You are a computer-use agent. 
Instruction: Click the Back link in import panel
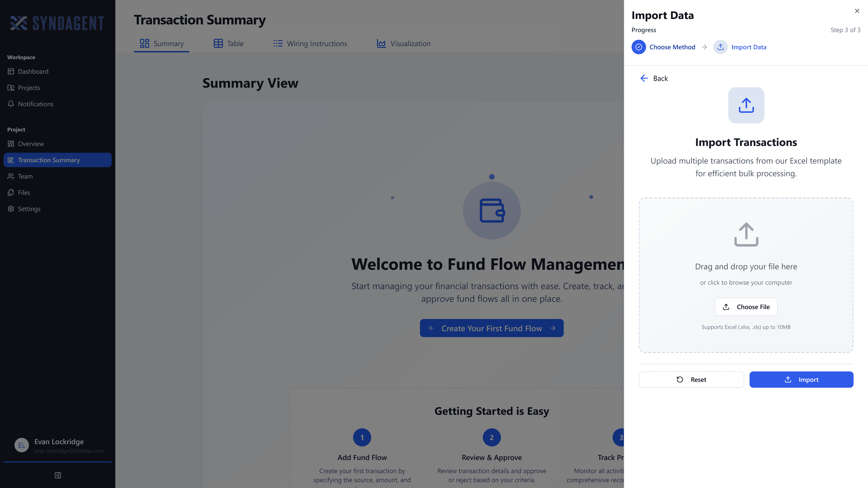[x=654, y=78]
